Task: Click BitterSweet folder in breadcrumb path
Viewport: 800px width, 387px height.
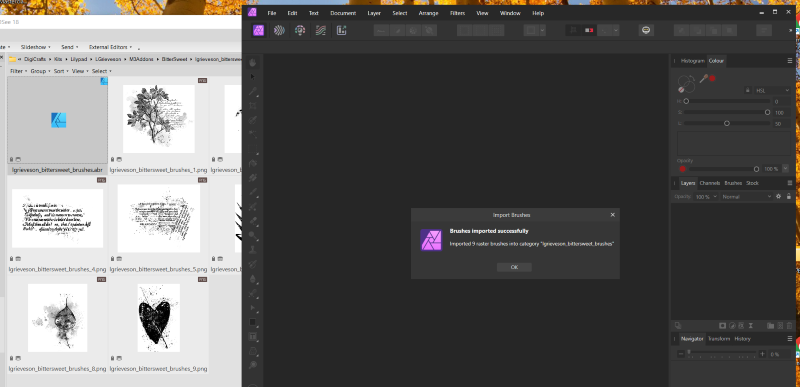Action: click(173, 59)
